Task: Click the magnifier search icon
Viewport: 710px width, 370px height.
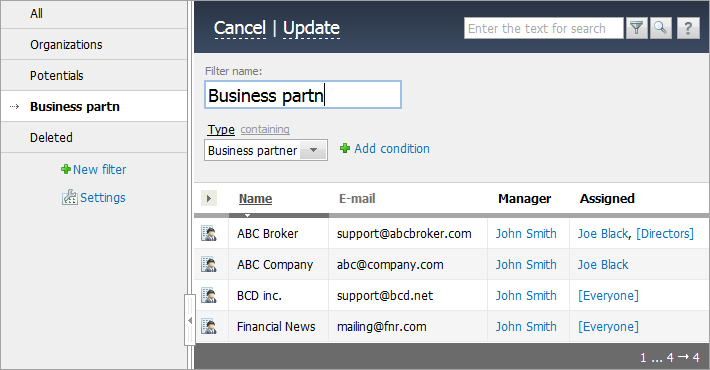Action: click(661, 28)
